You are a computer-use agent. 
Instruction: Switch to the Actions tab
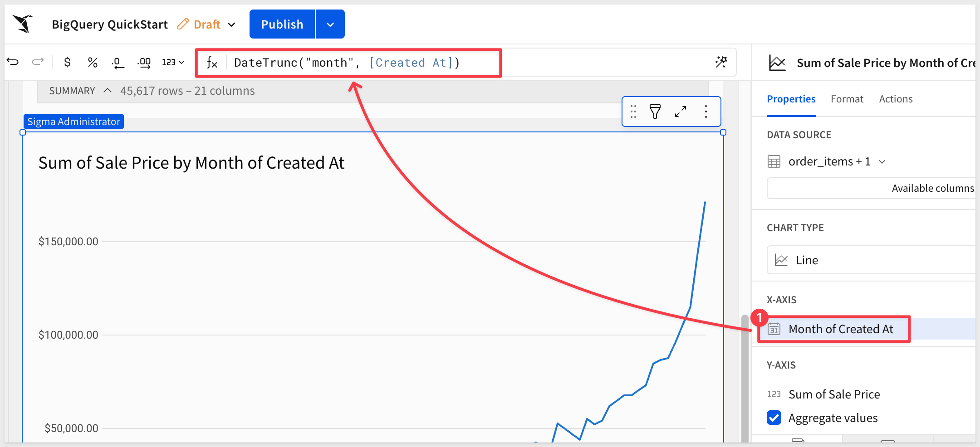pos(896,99)
